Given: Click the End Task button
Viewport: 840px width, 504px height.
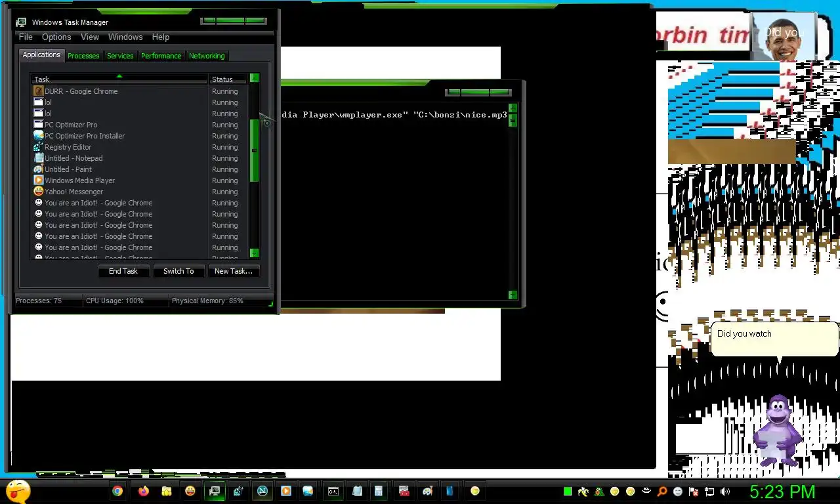Looking at the screenshot, I should tap(123, 271).
